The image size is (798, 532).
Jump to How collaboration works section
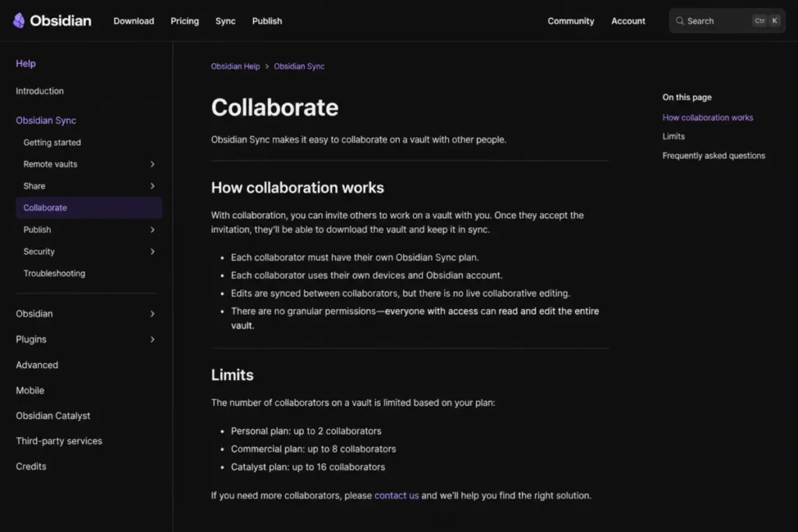click(x=708, y=118)
